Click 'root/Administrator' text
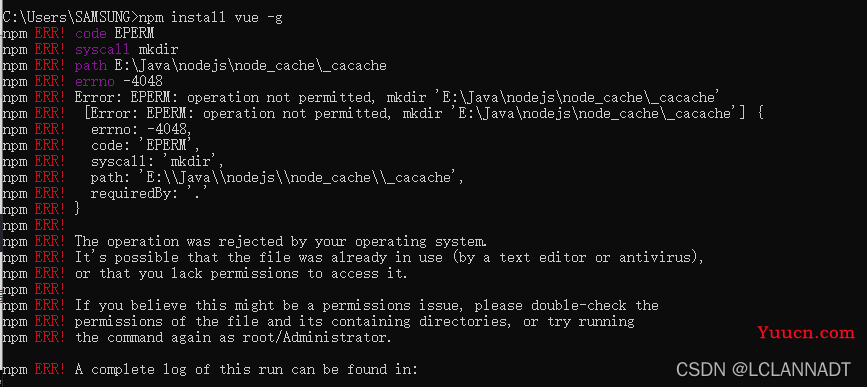The width and height of the screenshot is (867, 387). pos(316,338)
